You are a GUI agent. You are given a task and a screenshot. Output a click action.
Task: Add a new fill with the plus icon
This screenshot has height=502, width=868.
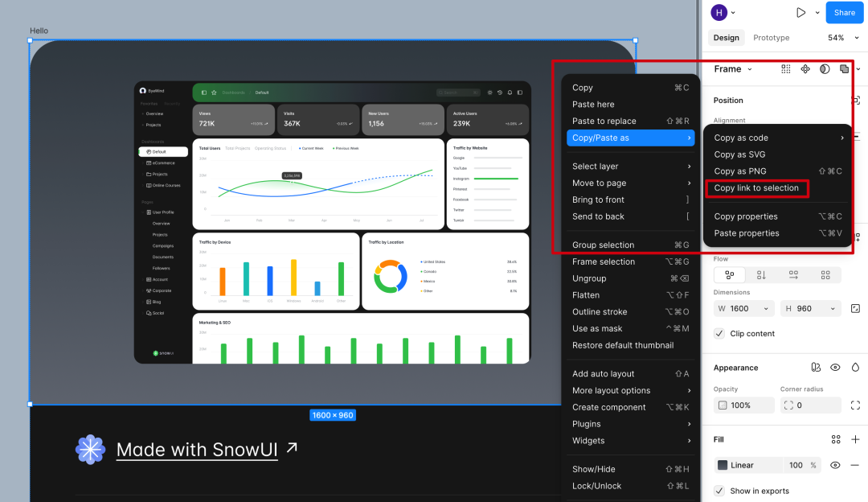click(x=855, y=439)
